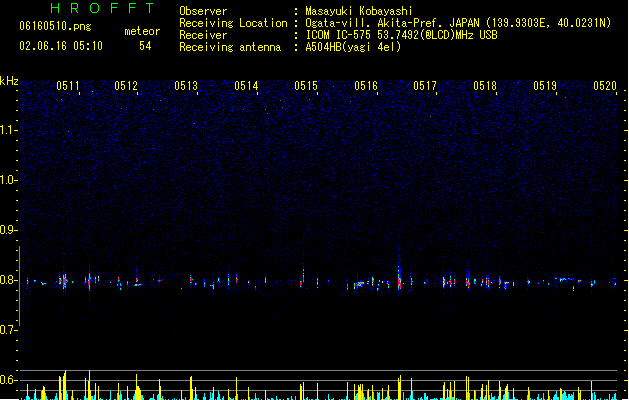Click the 0519 time marker
The width and height of the screenshot is (629, 400).
click(x=545, y=86)
